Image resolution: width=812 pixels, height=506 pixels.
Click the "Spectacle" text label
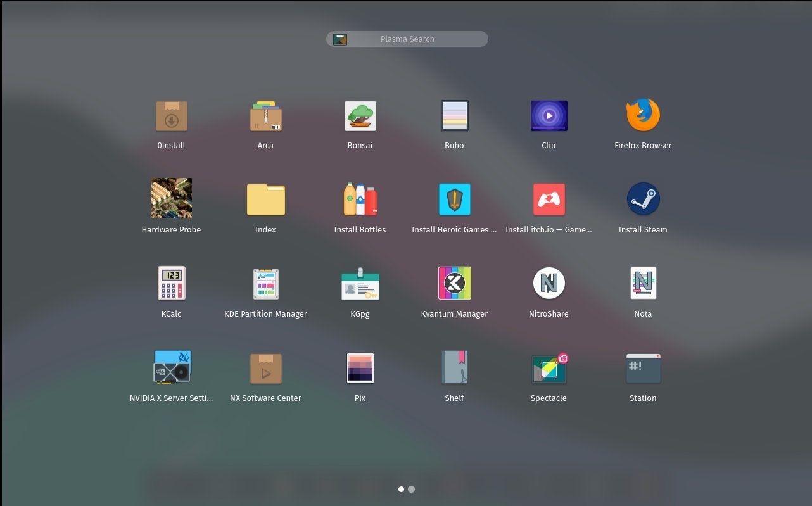point(549,398)
